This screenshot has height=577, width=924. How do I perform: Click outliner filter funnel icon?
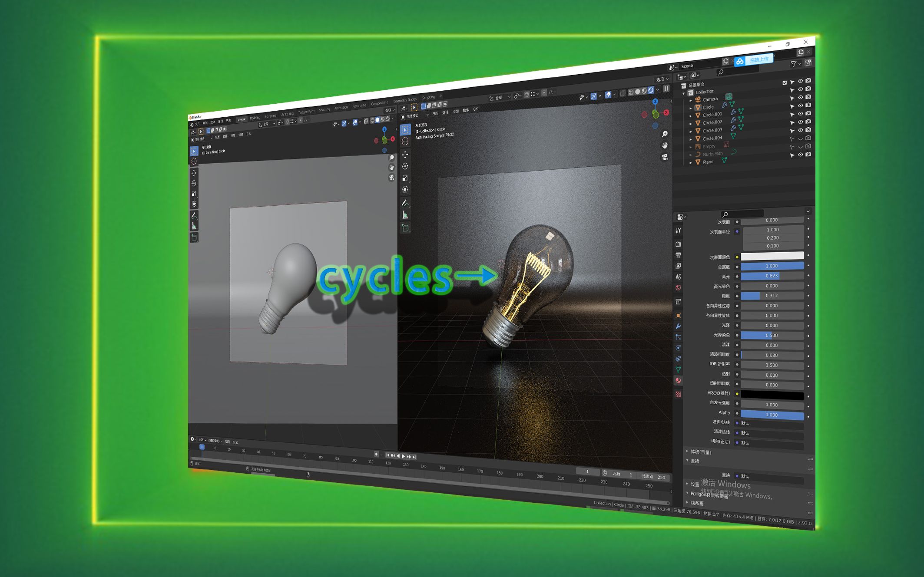(x=794, y=64)
